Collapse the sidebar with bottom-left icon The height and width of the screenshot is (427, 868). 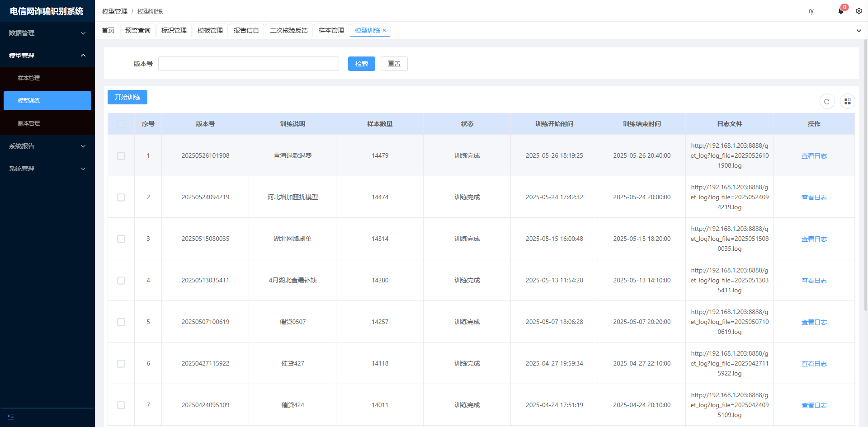pos(11,417)
